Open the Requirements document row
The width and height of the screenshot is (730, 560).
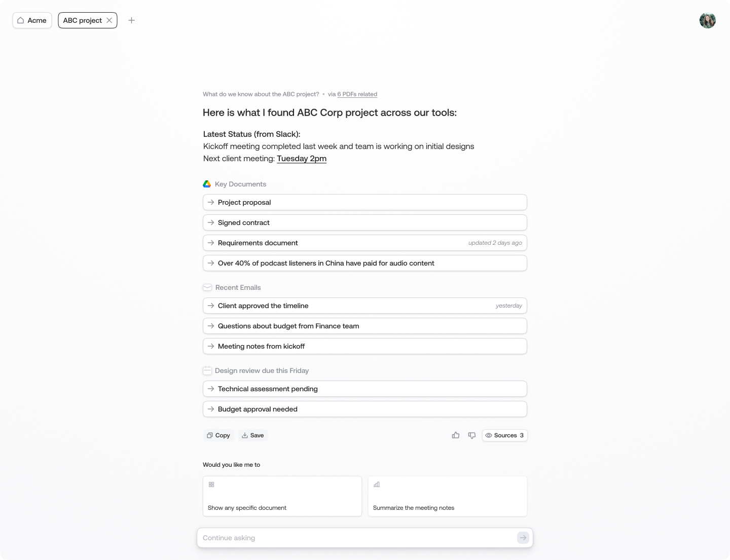coord(365,243)
